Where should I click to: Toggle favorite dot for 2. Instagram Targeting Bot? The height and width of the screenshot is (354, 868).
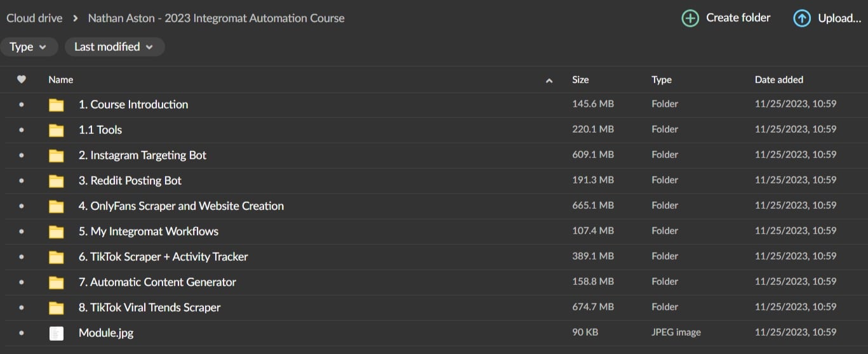coord(22,155)
